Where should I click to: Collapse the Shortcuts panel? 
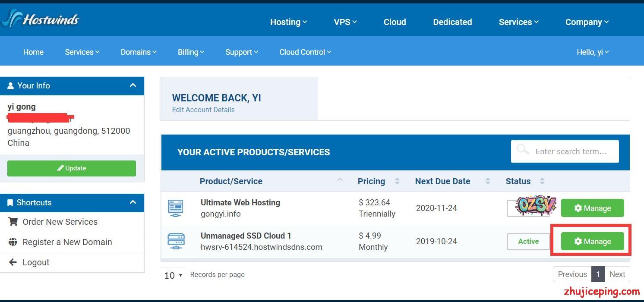click(x=133, y=202)
